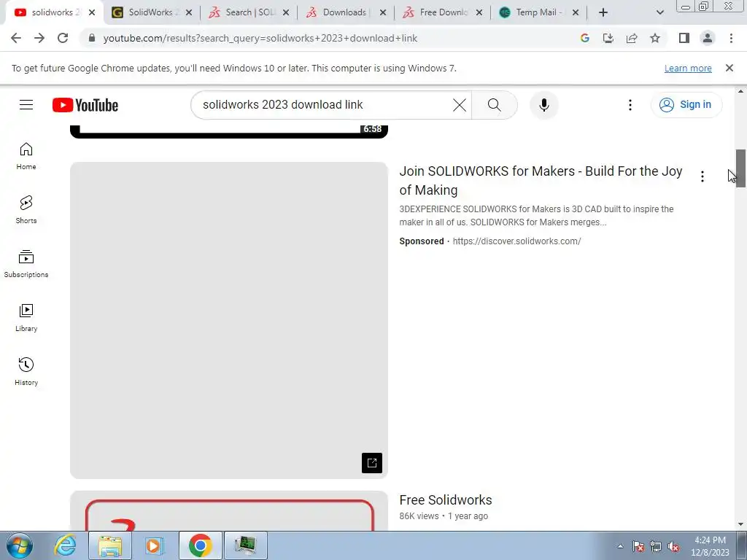
Task: Open Windows Media Player from taskbar
Action: click(154, 545)
